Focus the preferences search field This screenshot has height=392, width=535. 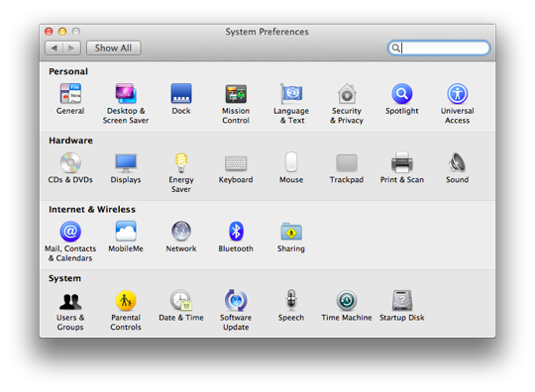pyautogui.click(x=439, y=48)
